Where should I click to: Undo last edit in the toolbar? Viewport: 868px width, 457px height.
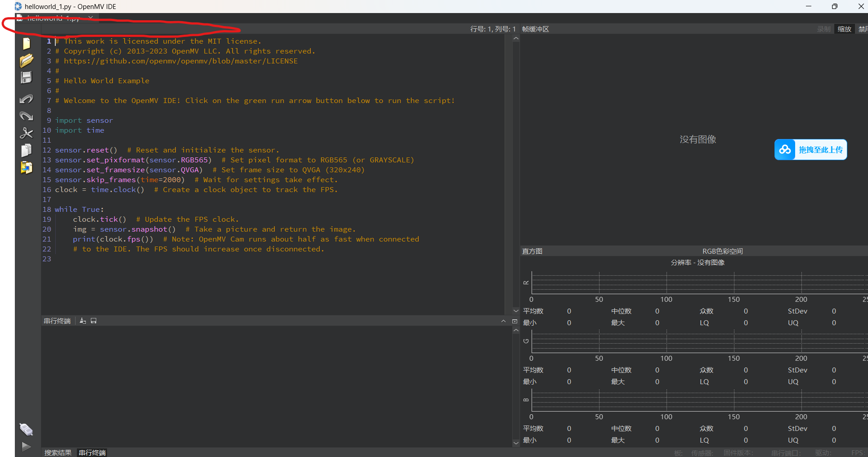pos(27,99)
